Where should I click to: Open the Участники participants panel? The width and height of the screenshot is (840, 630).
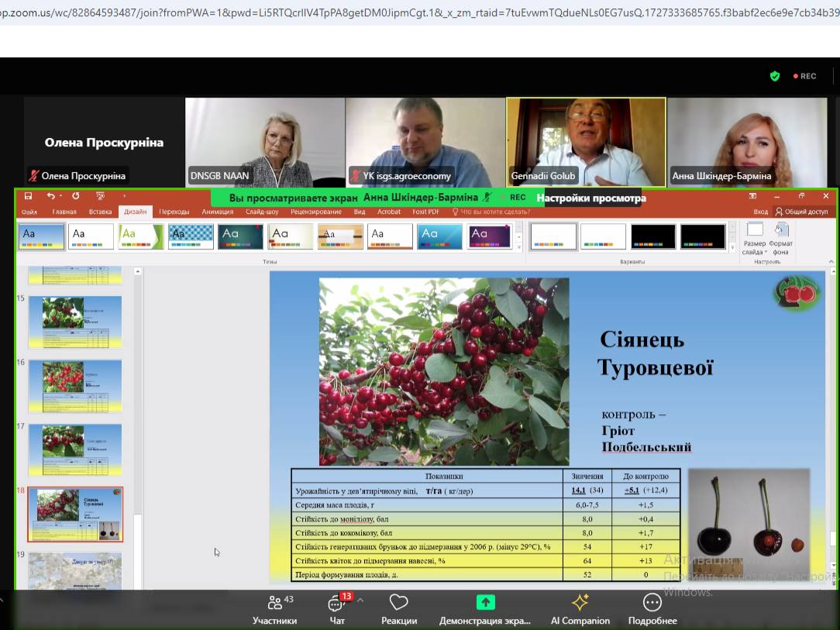(x=275, y=610)
